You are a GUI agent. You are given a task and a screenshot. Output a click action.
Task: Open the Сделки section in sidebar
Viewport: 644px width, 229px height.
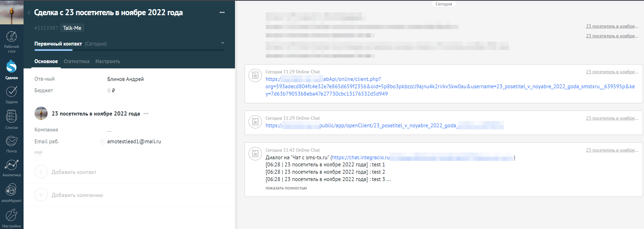click(12, 70)
